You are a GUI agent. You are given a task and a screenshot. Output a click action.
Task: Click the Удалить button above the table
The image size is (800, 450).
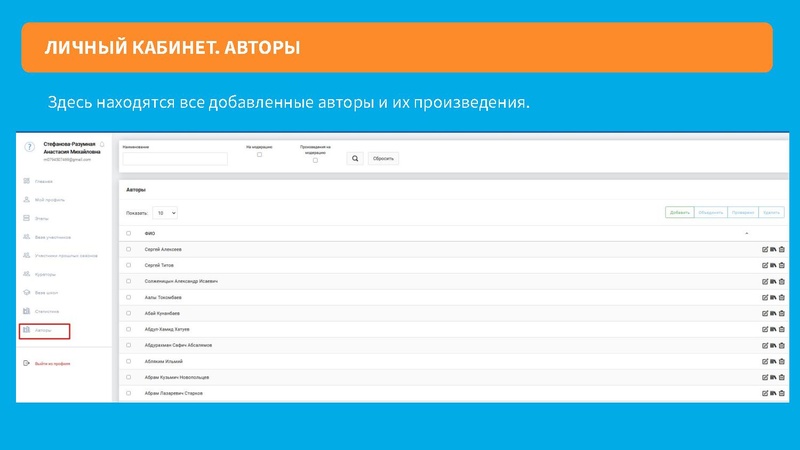tap(771, 213)
